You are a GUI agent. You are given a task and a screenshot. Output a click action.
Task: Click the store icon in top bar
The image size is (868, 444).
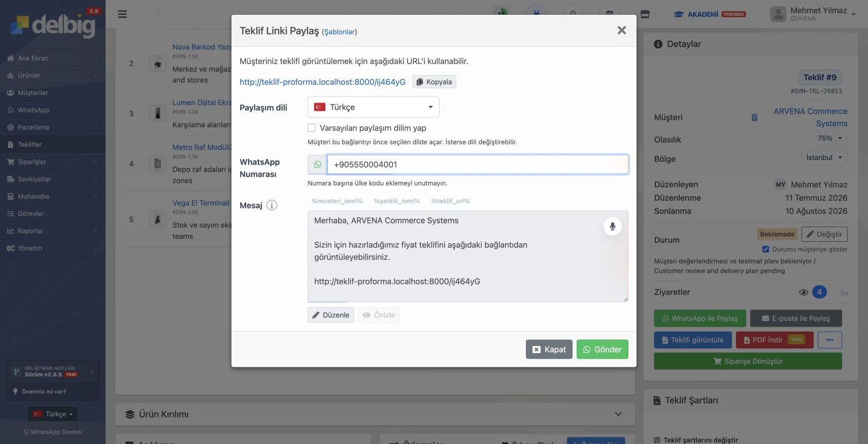coord(645,14)
